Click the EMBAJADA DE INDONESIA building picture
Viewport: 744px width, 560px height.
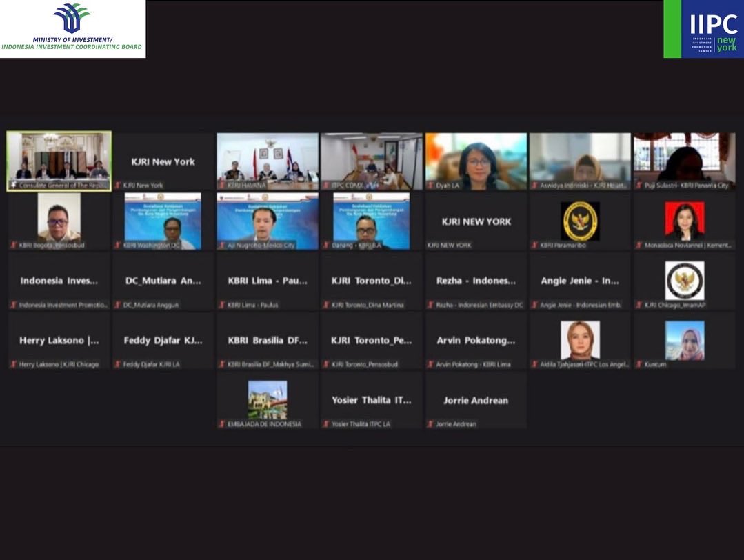(x=268, y=399)
